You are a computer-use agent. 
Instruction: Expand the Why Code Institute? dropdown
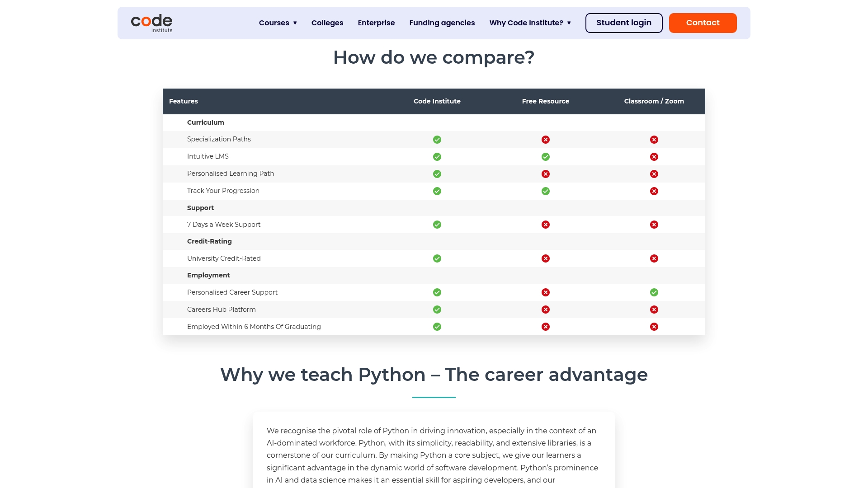tap(530, 23)
